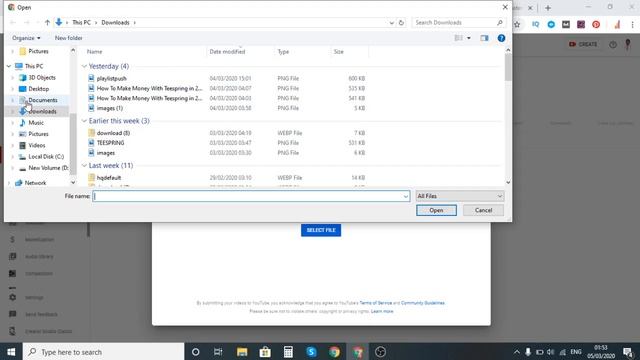
Task: Open Local Disk (C:) in tree
Action: click(x=46, y=157)
